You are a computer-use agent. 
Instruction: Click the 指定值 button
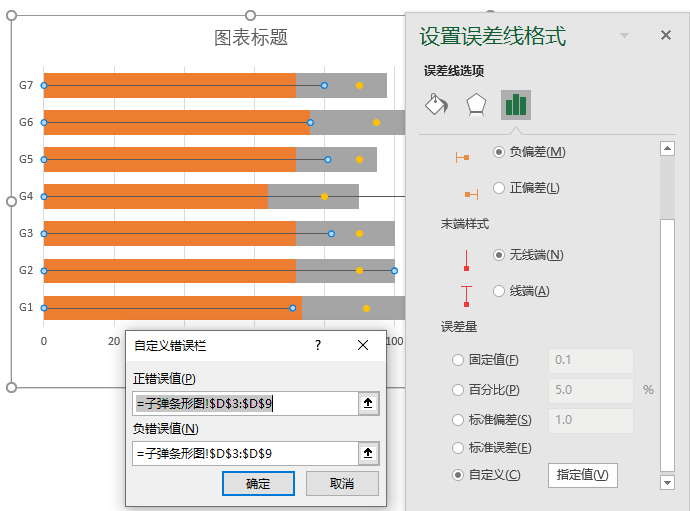(x=583, y=475)
